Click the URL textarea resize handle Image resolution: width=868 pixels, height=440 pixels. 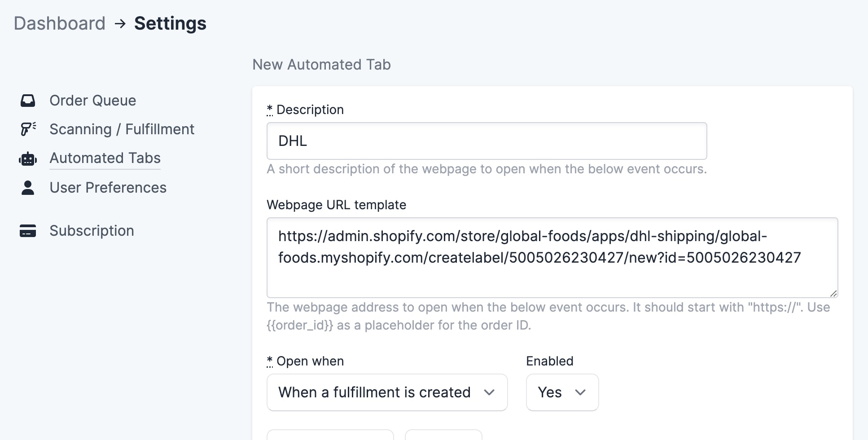(833, 293)
